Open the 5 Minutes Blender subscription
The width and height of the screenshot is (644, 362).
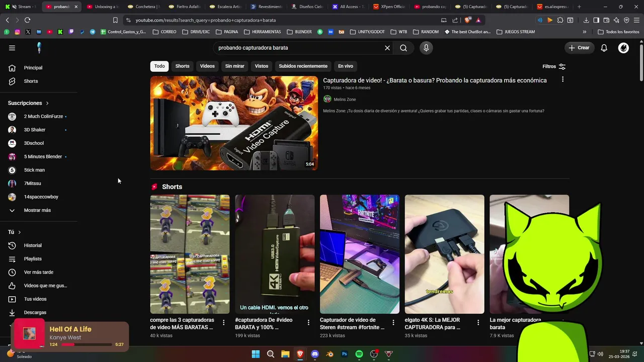43,156
